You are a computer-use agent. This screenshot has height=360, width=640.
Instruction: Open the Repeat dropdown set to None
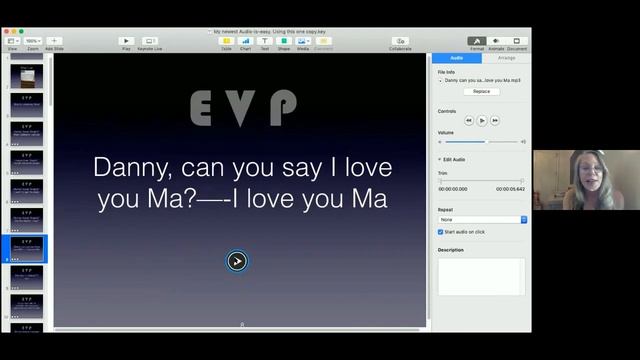point(482,220)
